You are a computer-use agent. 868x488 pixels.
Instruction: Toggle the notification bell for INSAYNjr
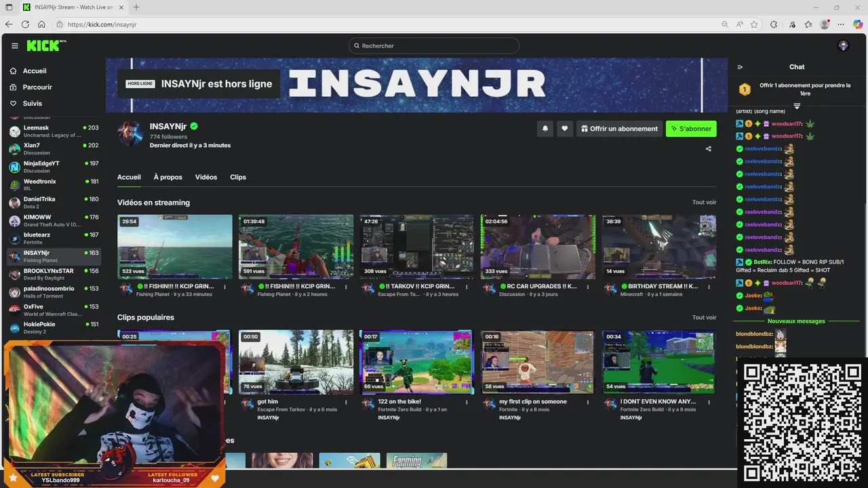[x=545, y=129]
